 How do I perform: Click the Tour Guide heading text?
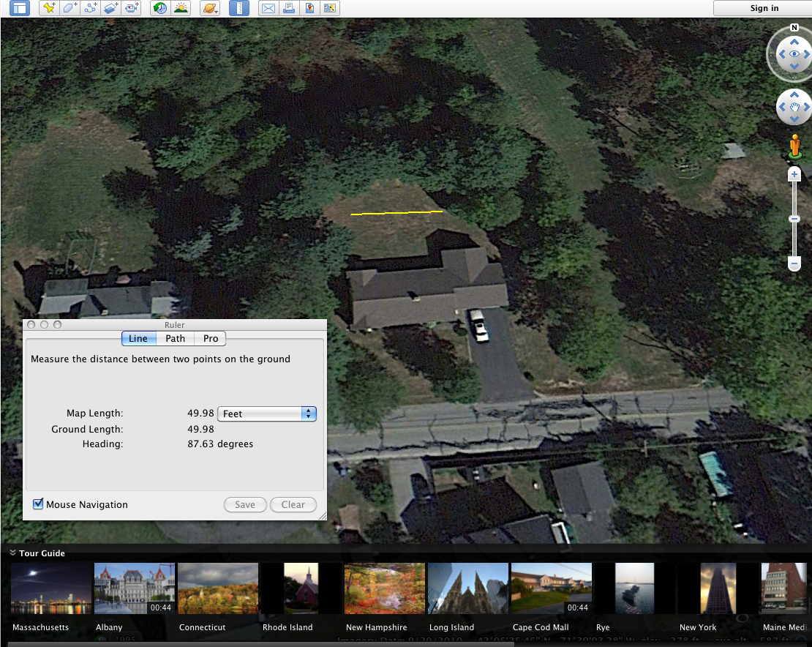point(42,553)
